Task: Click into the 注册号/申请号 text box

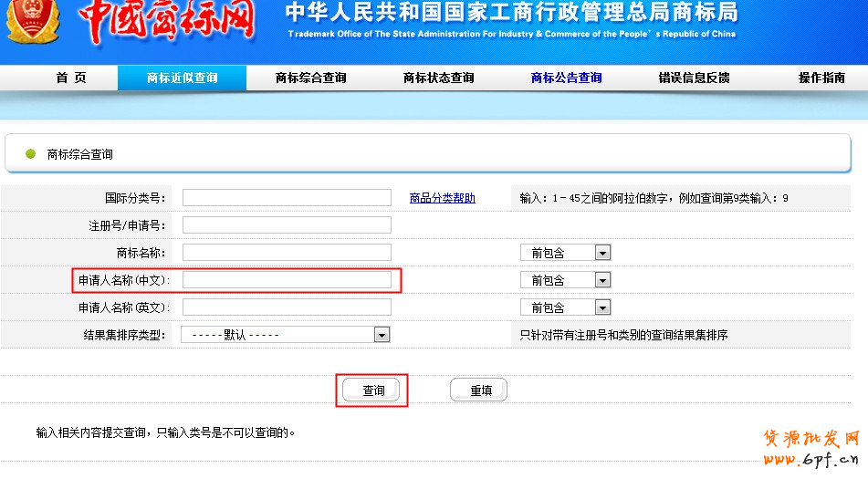Action: [287, 225]
